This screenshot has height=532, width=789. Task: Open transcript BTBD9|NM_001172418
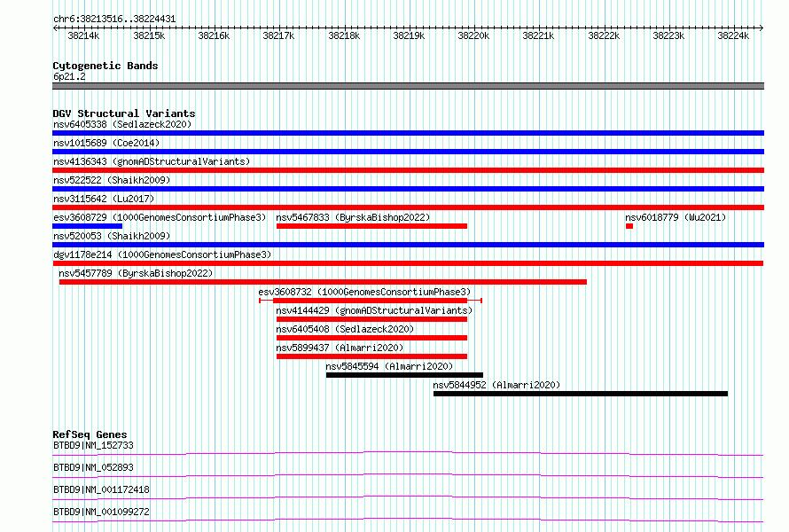pos(101,489)
